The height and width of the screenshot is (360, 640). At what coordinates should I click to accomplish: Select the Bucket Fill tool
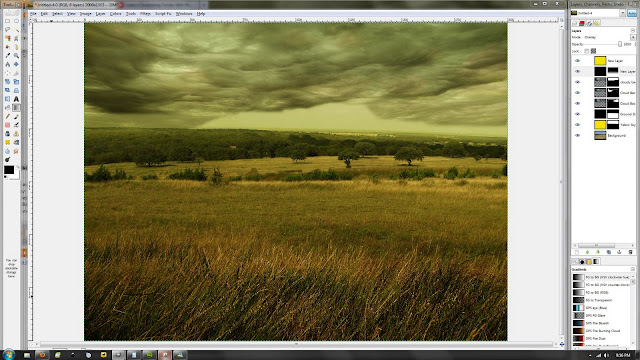(7, 108)
